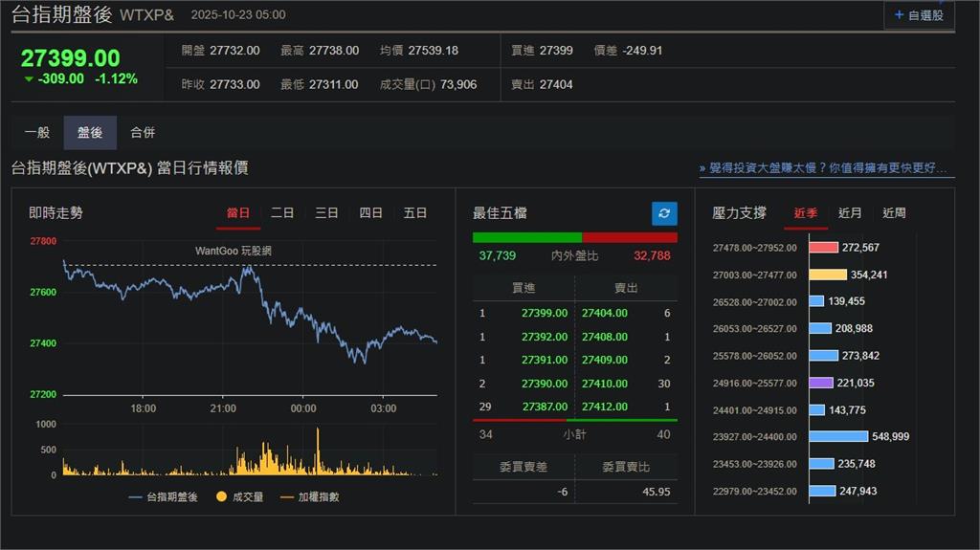Display the 五日 trend chart

coord(415,213)
